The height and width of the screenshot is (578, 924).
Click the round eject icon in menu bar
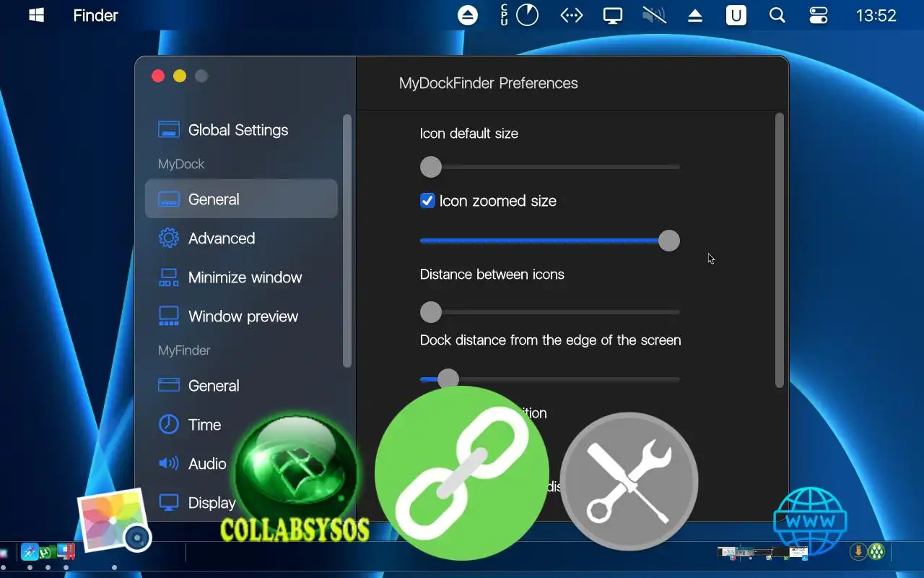click(x=468, y=15)
